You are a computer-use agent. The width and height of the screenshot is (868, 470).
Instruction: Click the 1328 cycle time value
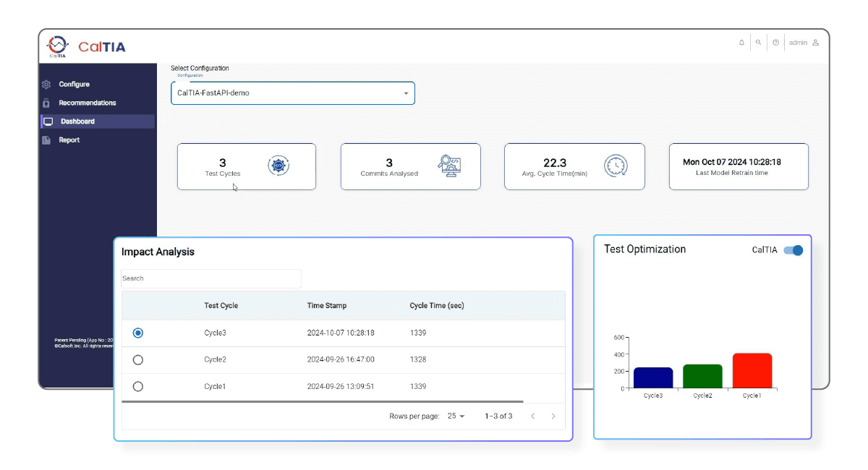(x=418, y=359)
